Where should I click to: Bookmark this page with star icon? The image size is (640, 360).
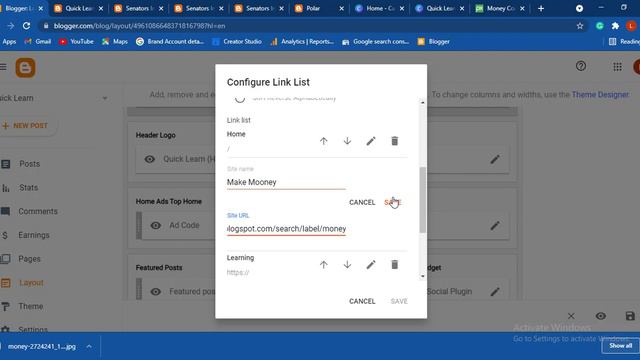pos(580,26)
